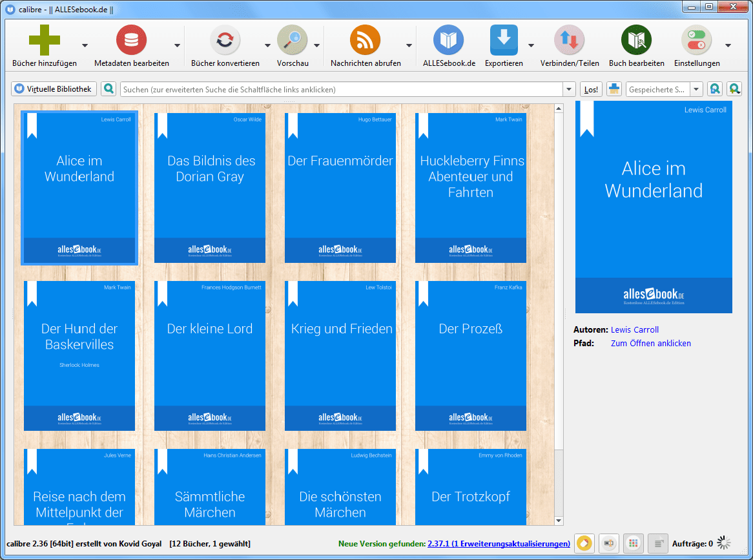Click the Los! search button
753x560 pixels.
pyautogui.click(x=591, y=89)
